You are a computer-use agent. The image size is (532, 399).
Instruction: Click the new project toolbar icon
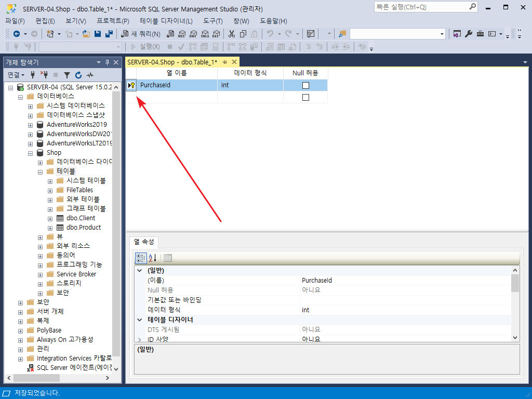tap(50, 34)
